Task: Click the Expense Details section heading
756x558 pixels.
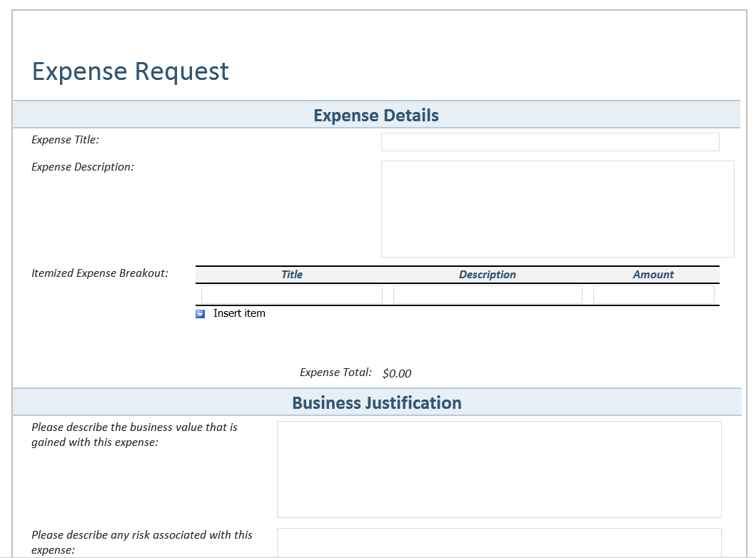Action: [x=376, y=116]
